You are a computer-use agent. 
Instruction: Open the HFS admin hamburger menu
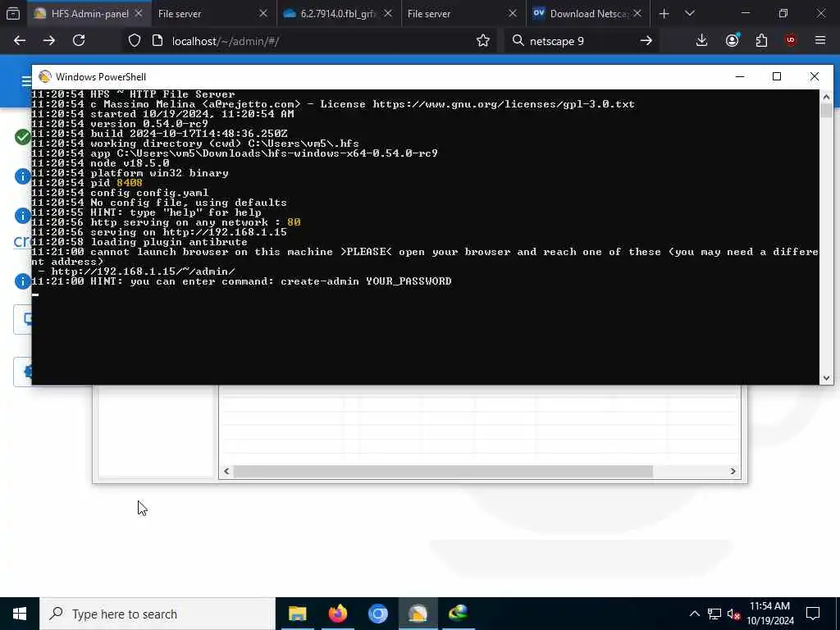click(x=25, y=81)
